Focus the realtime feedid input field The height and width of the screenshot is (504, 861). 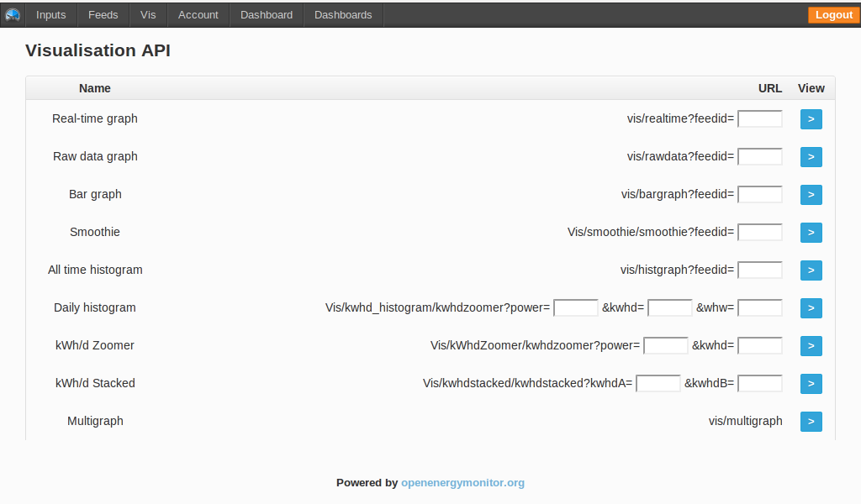759,119
